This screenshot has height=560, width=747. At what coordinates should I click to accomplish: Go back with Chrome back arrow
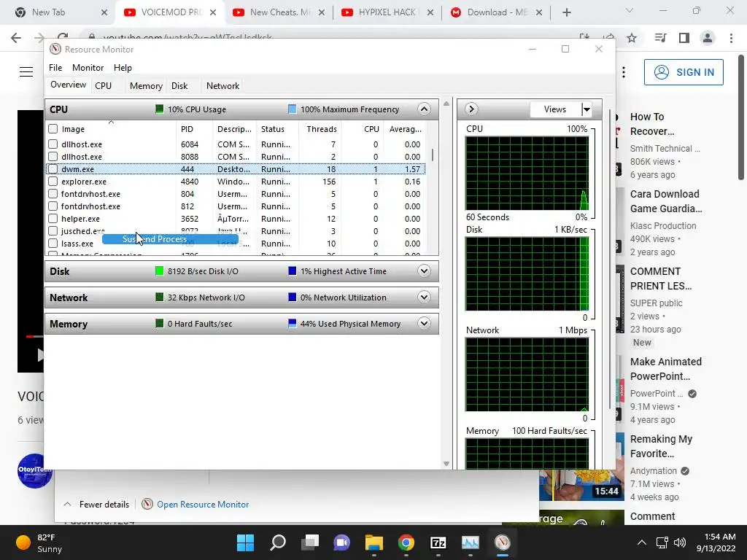coord(16,38)
